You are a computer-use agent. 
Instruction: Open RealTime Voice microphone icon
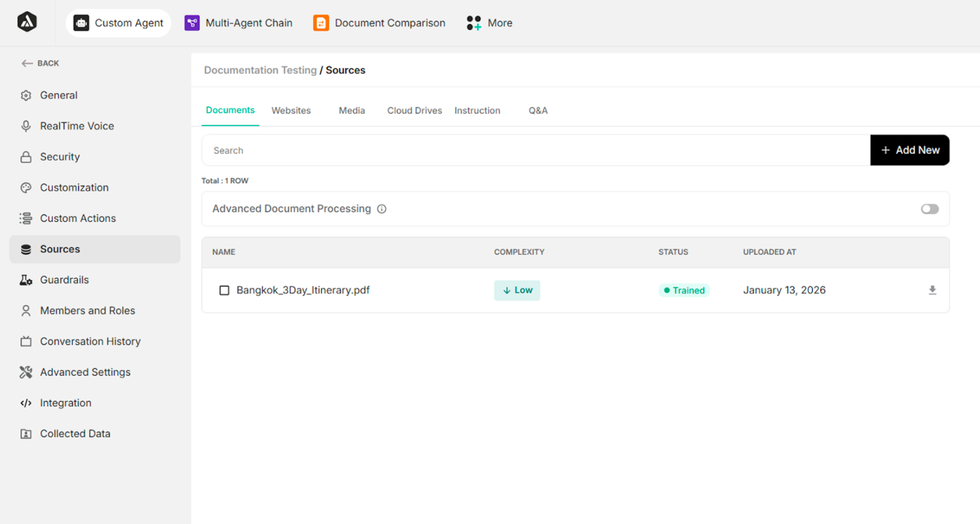tap(26, 126)
